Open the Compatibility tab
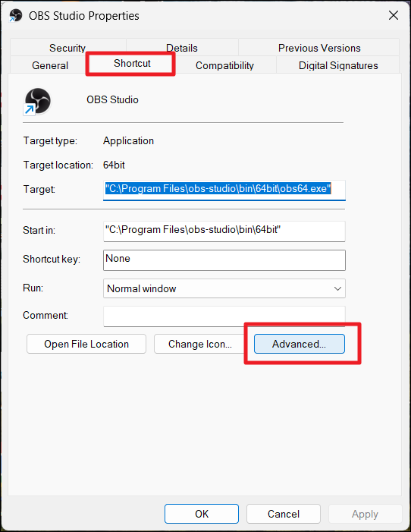The width and height of the screenshot is (411, 532). pos(224,65)
